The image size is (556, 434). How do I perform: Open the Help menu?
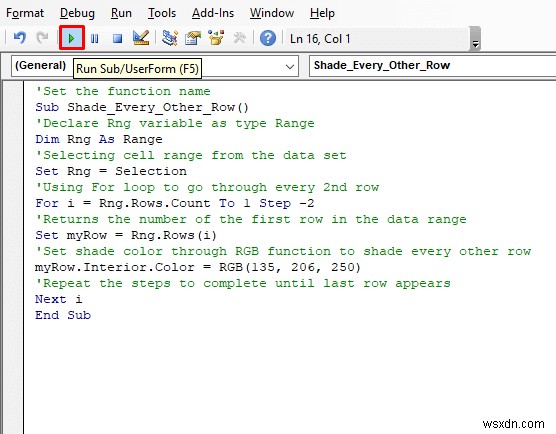(x=322, y=13)
